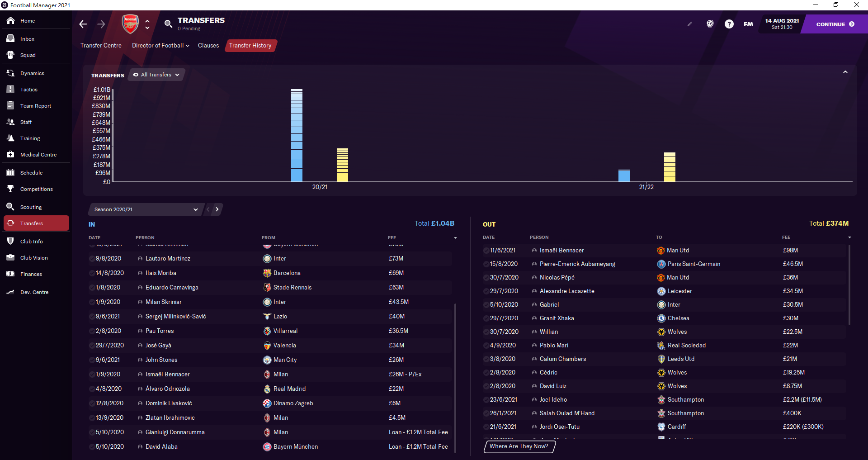This screenshot has height=460, width=868.
Task: Open Pierre-Emerick Aubameyang player link
Action: (x=577, y=264)
